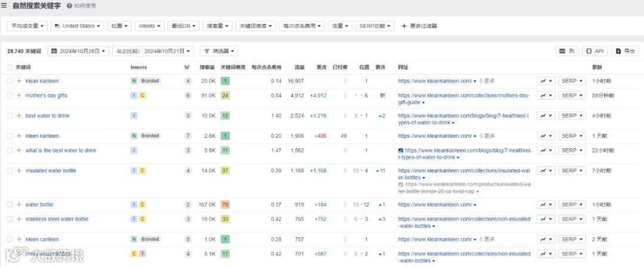
Task: Open trend chart icon for best water to drink
Action: pos(546,116)
